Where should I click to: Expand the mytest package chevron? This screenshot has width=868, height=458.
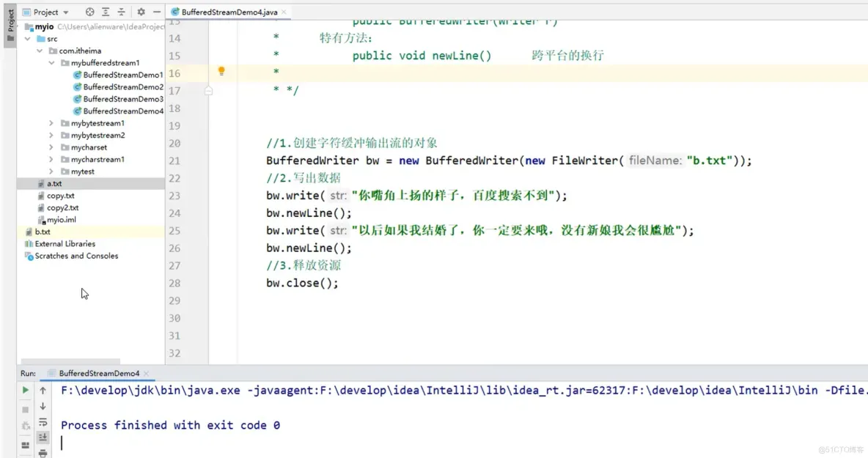(x=51, y=171)
